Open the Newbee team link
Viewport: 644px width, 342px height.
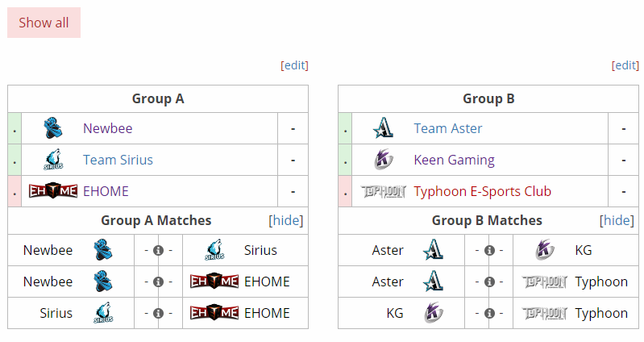coord(108,128)
